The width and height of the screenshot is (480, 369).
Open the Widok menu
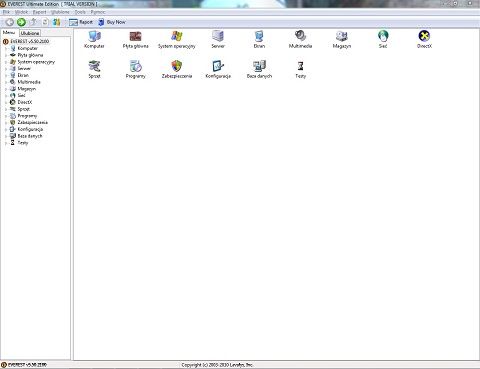(x=21, y=12)
